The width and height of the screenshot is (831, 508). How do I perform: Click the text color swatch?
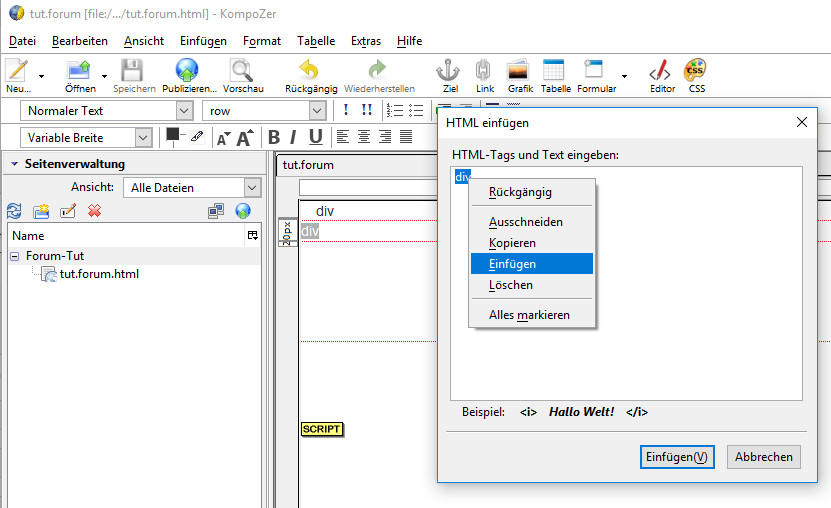(x=174, y=135)
